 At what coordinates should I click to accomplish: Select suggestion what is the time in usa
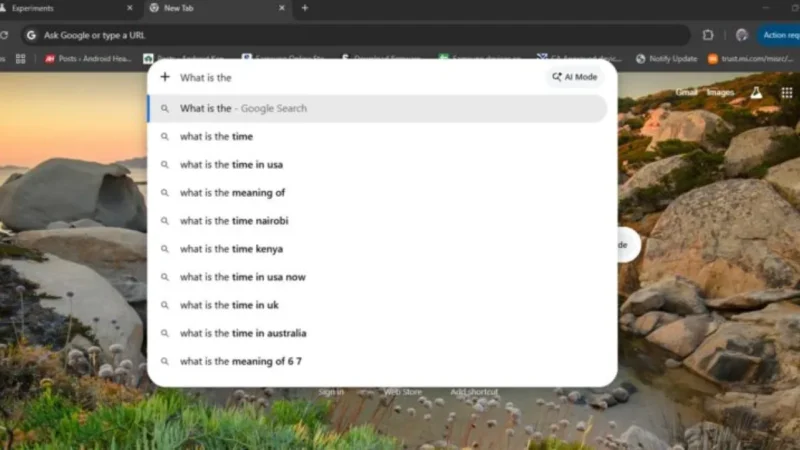tap(378, 164)
